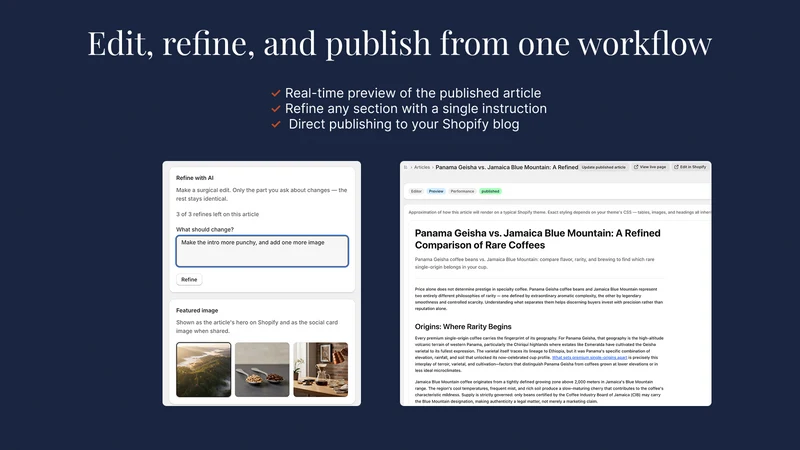
Task: Click the Panama Geisha article title heading
Action: point(537,239)
